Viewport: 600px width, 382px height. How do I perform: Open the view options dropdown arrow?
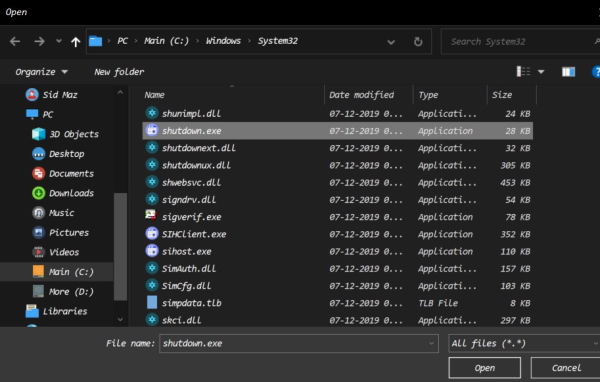541,72
